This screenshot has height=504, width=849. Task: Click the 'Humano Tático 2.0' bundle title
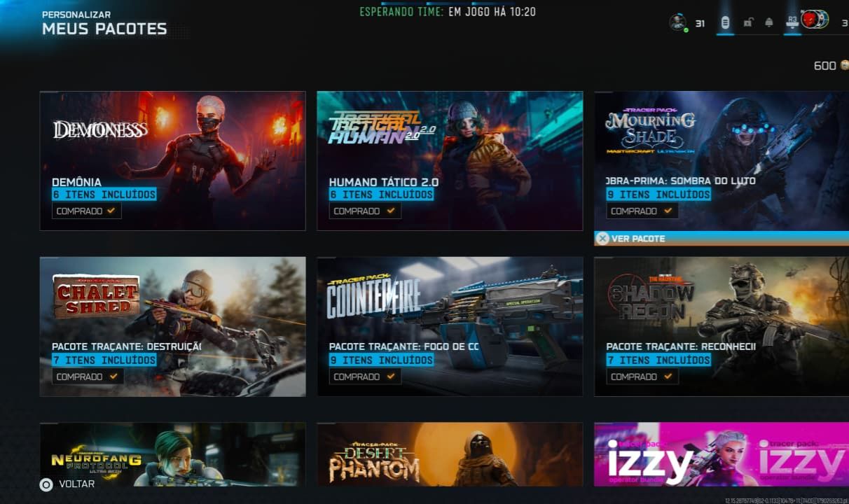(384, 182)
